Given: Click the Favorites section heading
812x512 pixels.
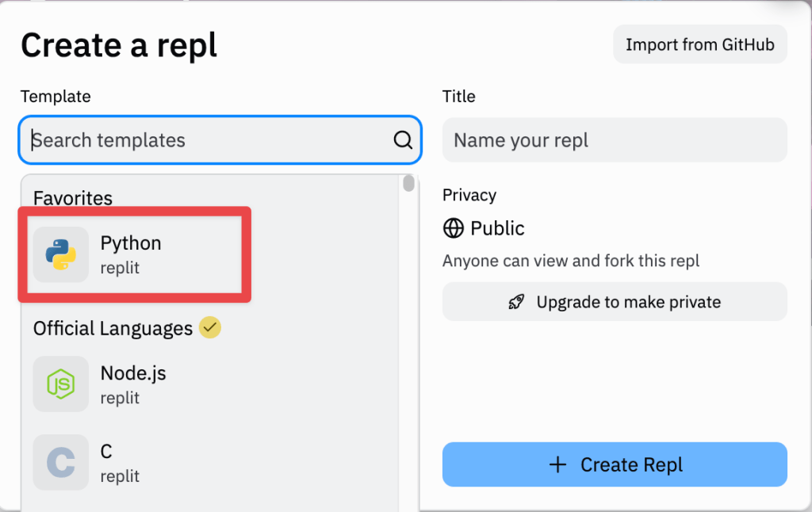Looking at the screenshot, I should pyautogui.click(x=73, y=198).
